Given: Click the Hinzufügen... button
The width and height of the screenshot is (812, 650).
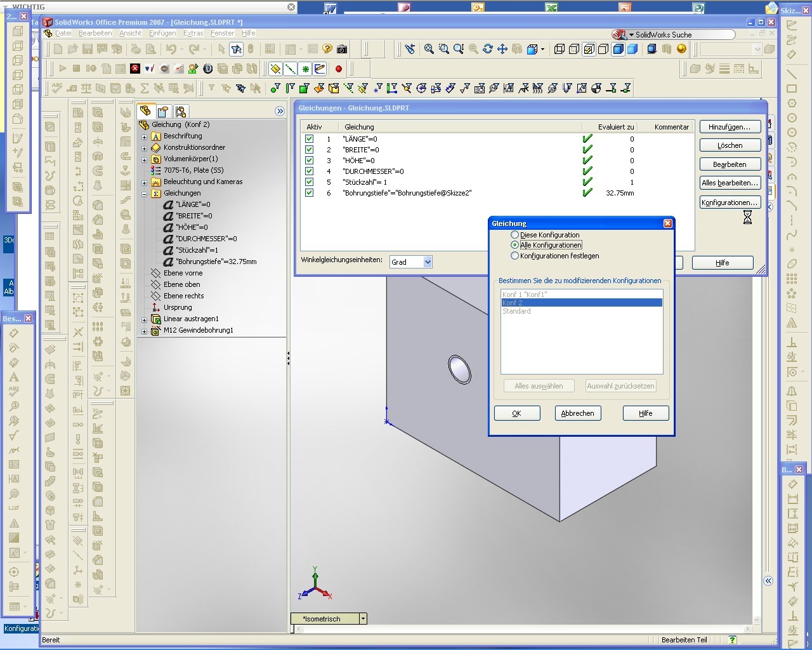Looking at the screenshot, I should (x=730, y=127).
